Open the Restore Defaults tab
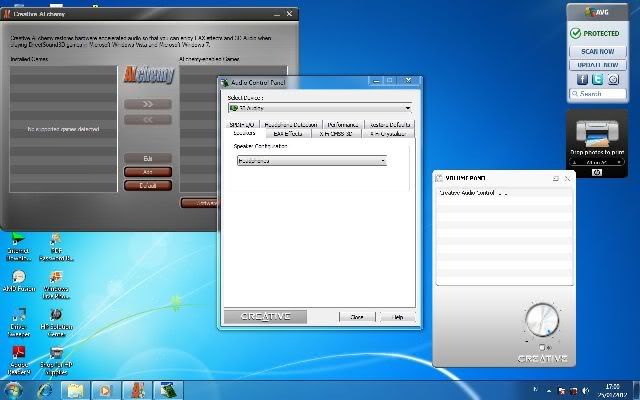640x400 pixels. click(x=389, y=124)
